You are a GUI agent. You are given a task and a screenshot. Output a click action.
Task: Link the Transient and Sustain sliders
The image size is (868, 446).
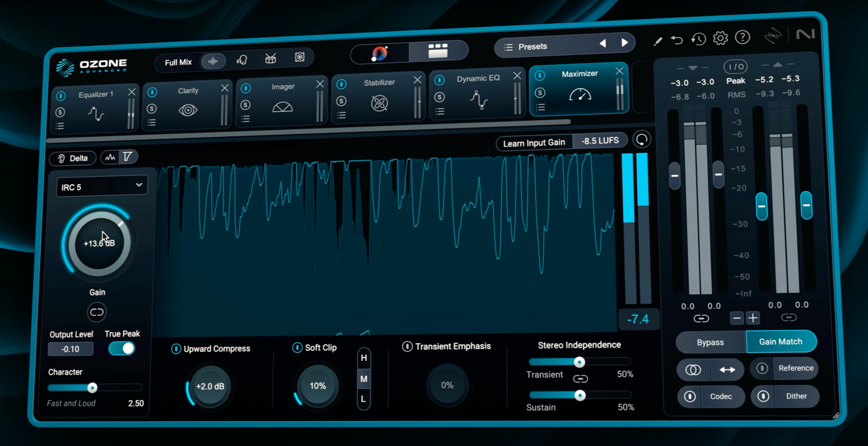580,378
